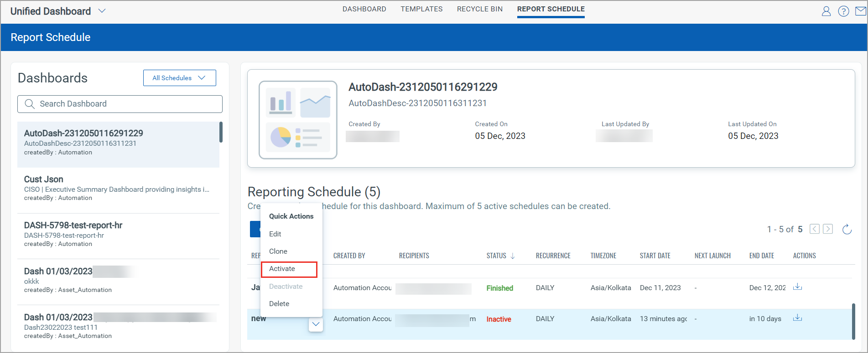
Task: Click the AutoDash-2312050116291229 header title
Action: coord(423,87)
